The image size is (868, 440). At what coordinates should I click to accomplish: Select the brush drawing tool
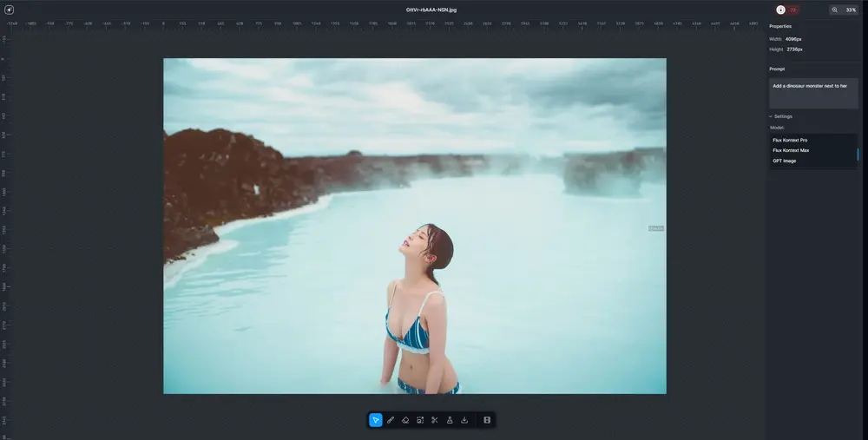point(391,420)
